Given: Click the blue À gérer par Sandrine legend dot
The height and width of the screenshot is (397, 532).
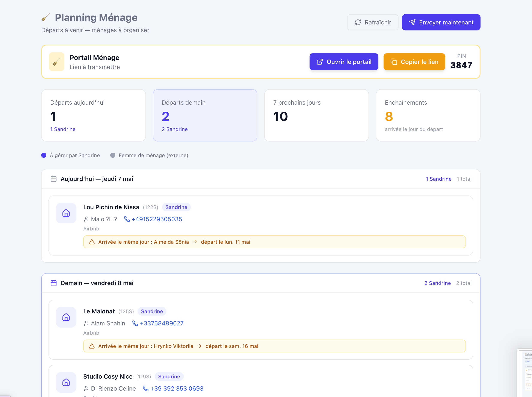Looking at the screenshot, I should 44,155.
